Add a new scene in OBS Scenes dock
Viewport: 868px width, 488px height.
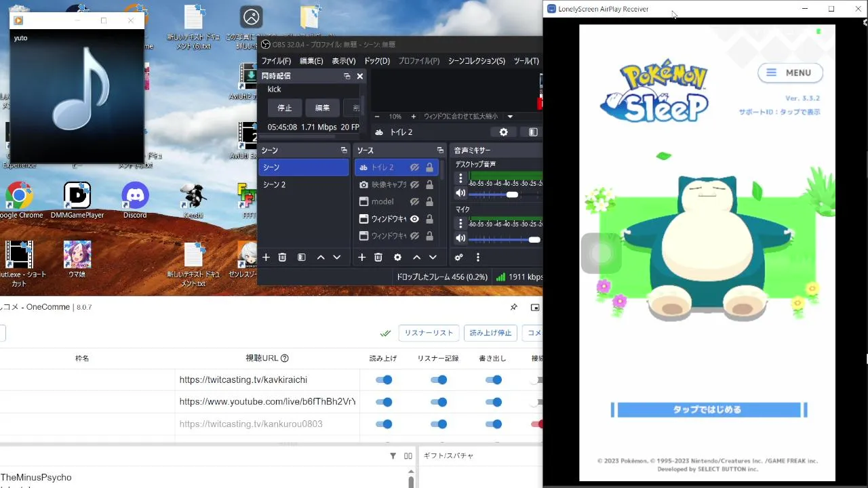pyautogui.click(x=266, y=258)
